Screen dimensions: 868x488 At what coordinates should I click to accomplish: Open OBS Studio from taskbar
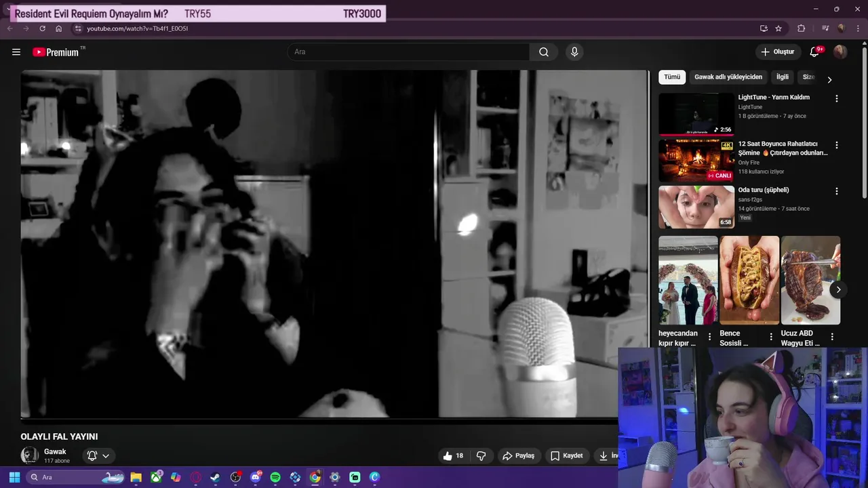pos(235,477)
